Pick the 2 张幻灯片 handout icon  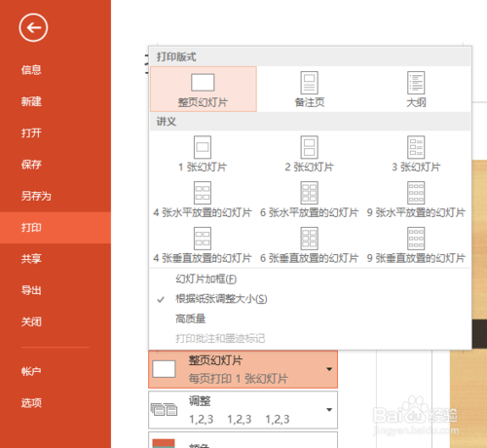(310, 147)
